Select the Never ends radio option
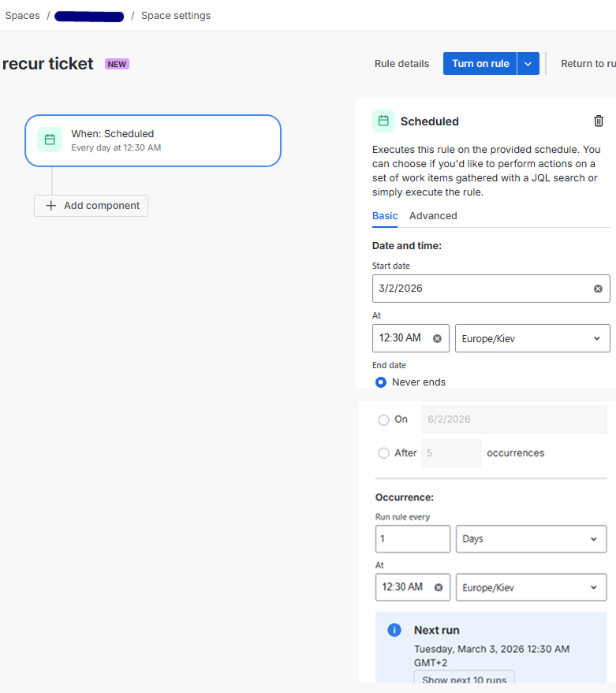This screenshot has width=616, height=693. (x=381, y=382)
